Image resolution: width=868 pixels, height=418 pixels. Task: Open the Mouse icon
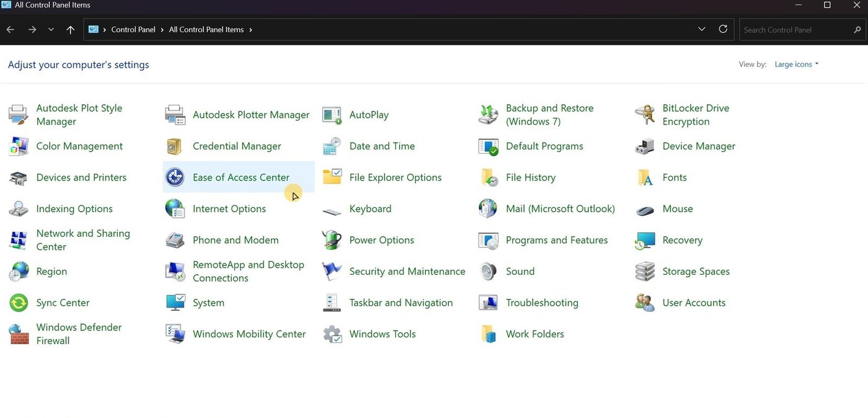[x=645, y=210]
